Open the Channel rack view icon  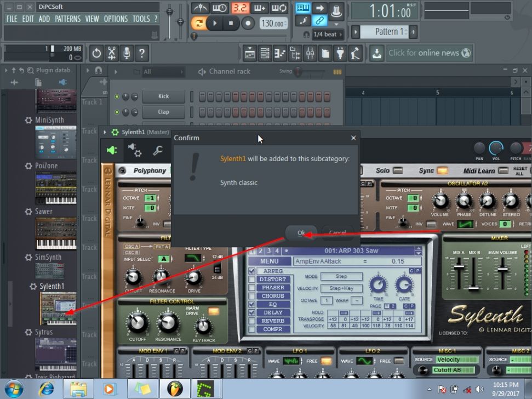(x=265, y=53)
